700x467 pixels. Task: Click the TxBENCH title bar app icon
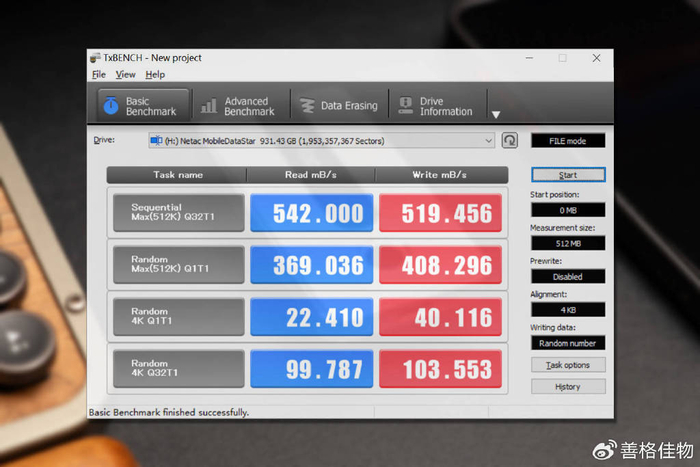(x=95, y=58)
